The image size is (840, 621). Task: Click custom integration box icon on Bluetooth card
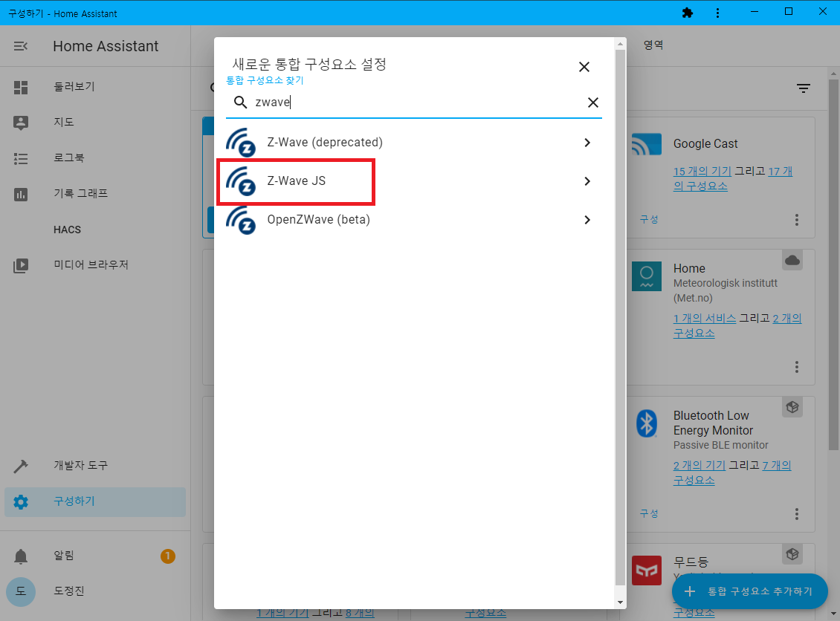[x=792, y=407]
